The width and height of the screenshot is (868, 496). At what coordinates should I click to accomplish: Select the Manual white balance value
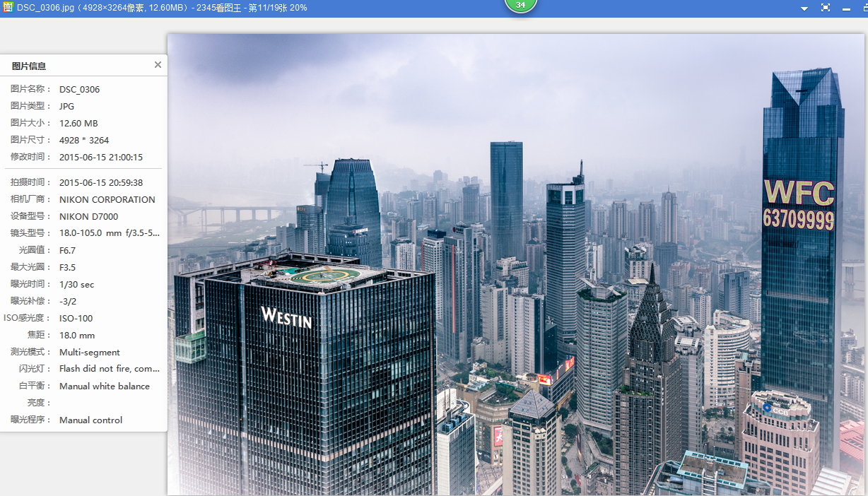tap(105, 386)
